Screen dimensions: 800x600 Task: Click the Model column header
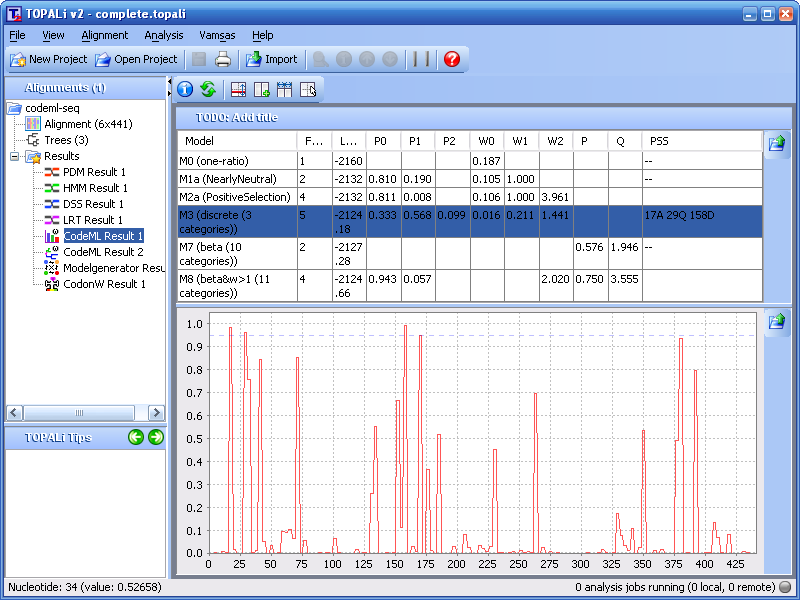[237, 141]
